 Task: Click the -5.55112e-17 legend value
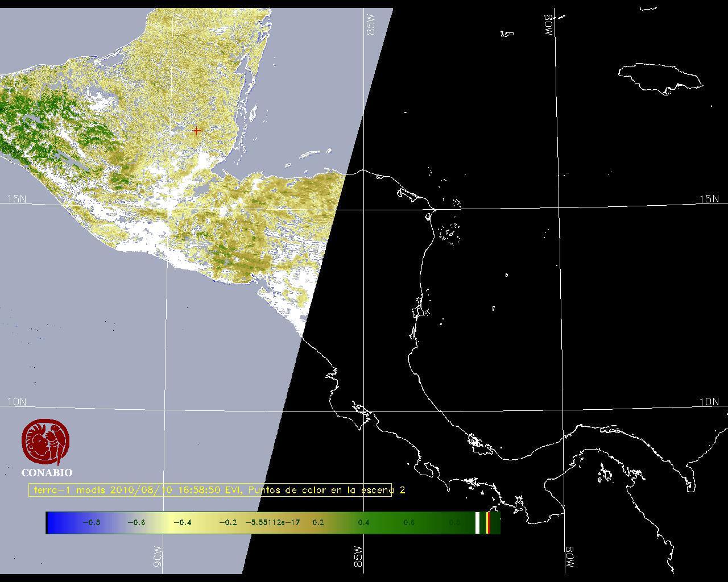click(272, 522)
